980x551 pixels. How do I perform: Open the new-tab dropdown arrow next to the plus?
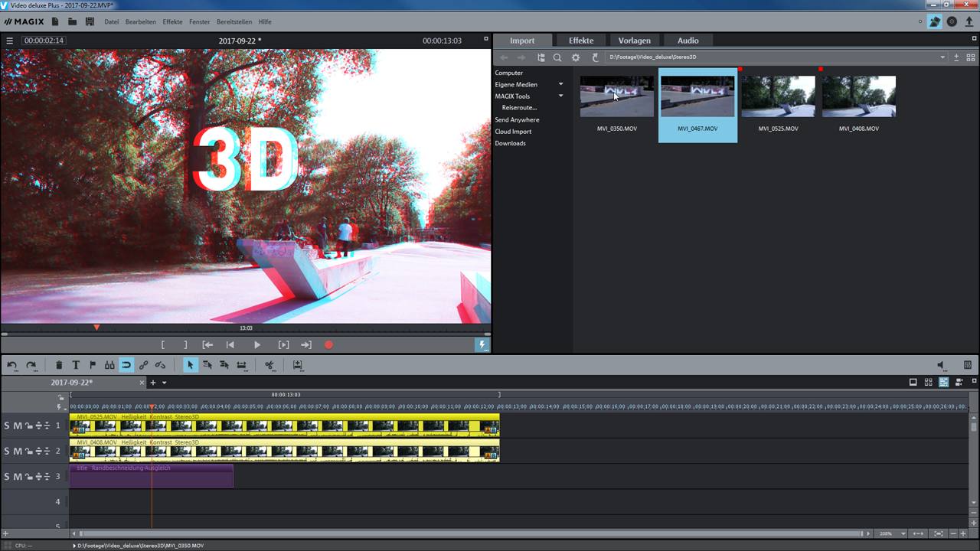164,383
